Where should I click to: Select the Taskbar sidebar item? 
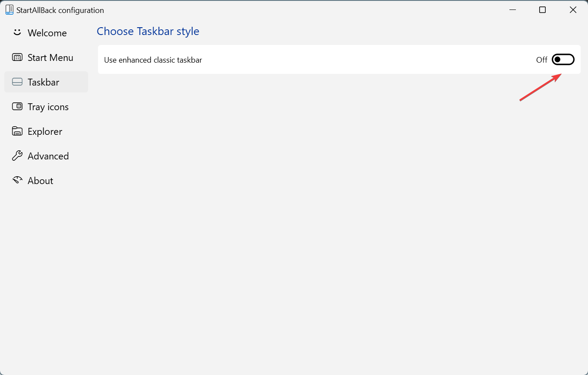[x=46, y=82]
